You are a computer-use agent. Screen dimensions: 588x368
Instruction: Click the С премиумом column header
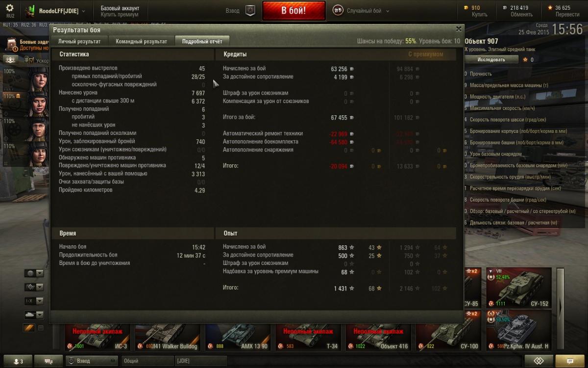pos(425,54)
